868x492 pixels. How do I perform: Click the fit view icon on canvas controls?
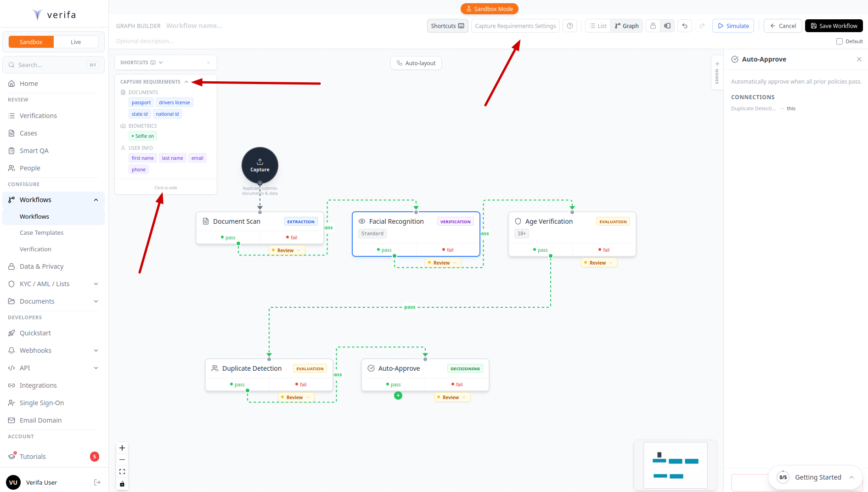[122, 472]
